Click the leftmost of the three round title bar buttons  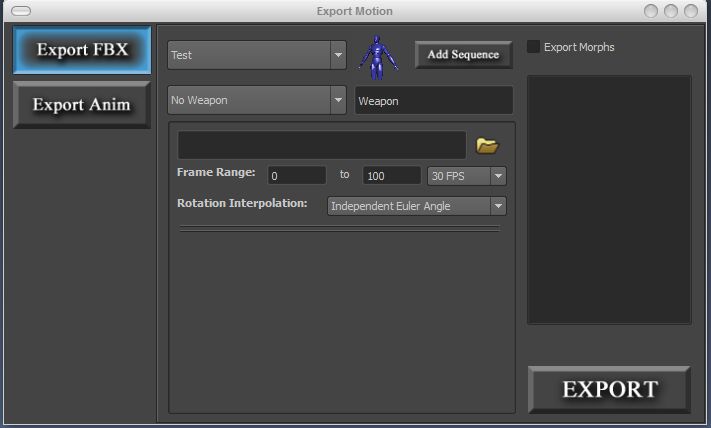point(651,11)
